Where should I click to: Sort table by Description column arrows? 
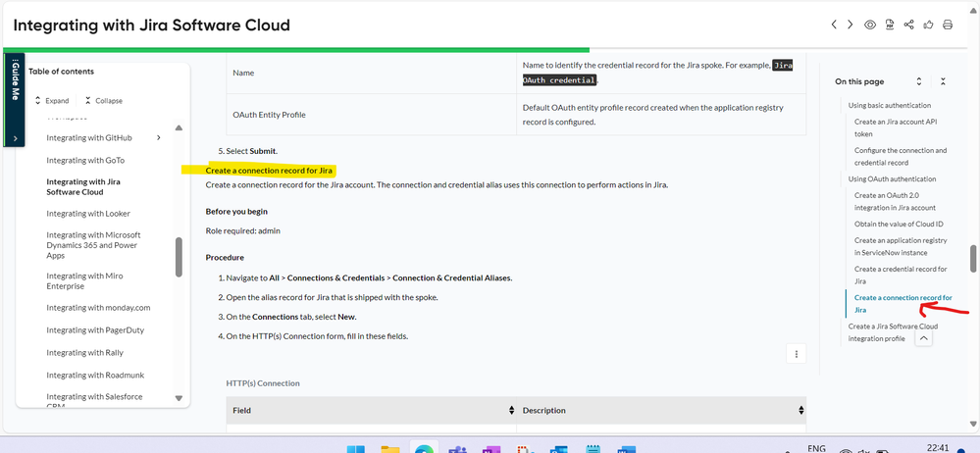point(801,411)
